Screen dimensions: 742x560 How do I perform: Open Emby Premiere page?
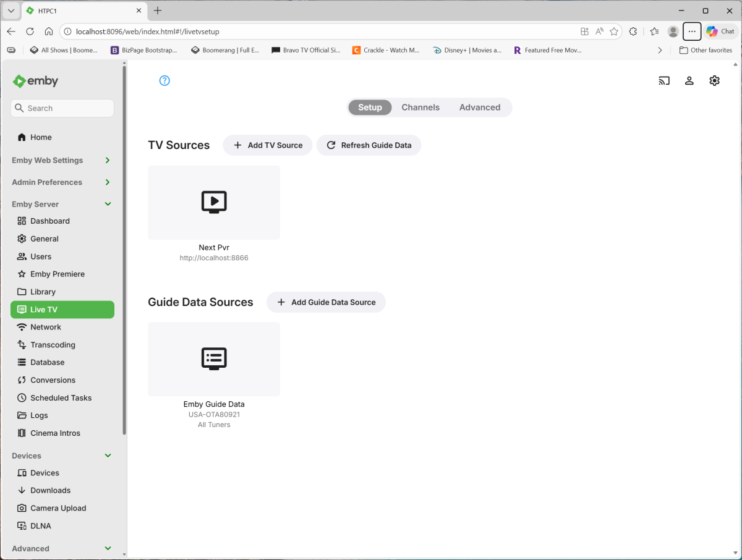62,274
